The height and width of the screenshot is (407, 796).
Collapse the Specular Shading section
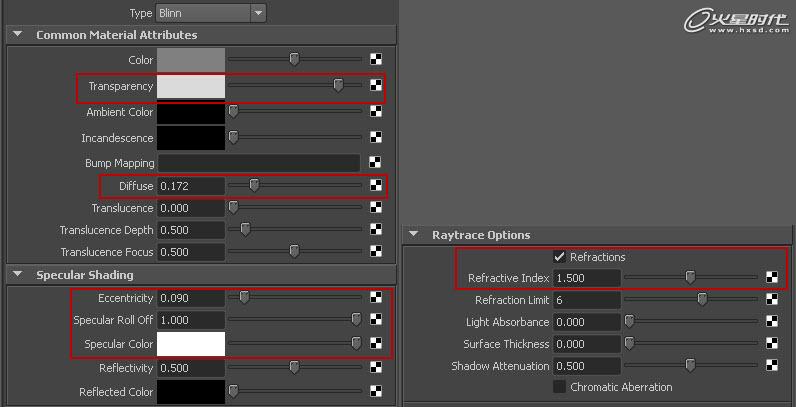pyautogui.click(x=18, y=275)
